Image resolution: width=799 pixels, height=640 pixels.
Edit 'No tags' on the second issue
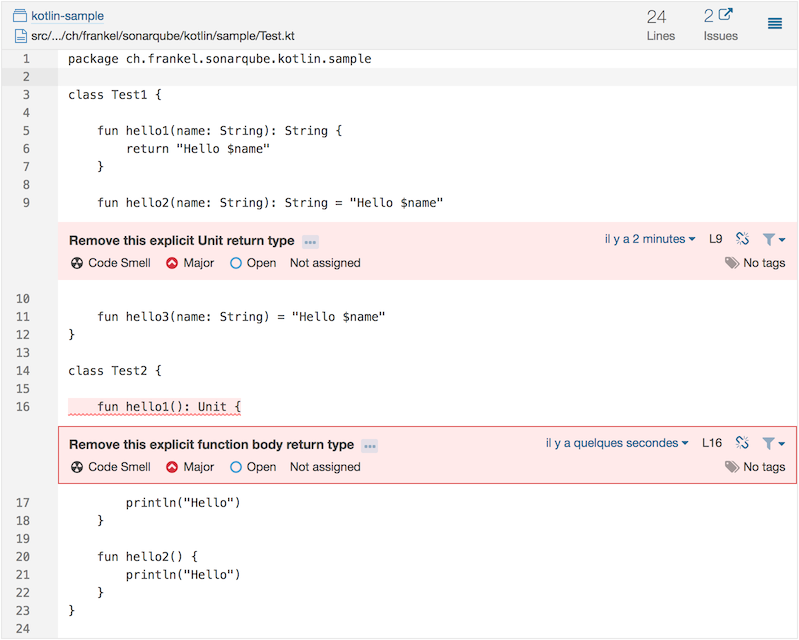click(x=755, y=467)
